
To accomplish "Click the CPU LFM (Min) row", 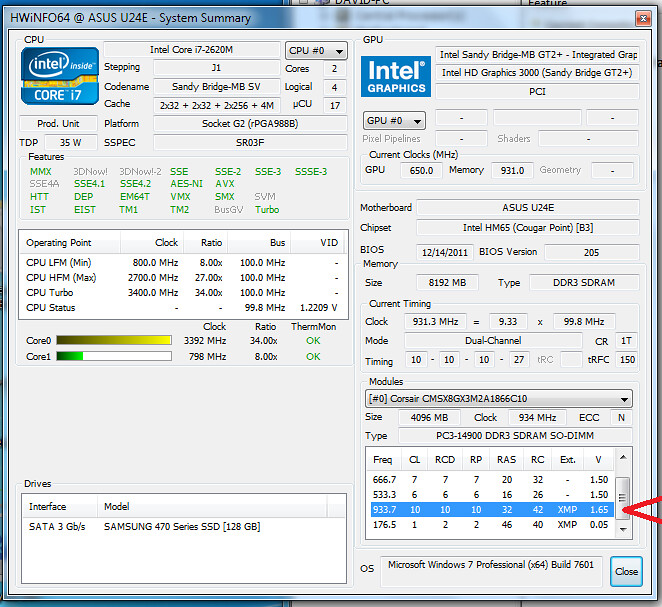I will (182, 263).
